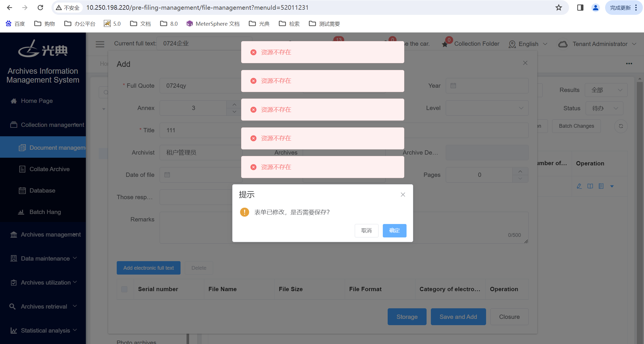Select Document management in sidebar

tap(43, 147)
